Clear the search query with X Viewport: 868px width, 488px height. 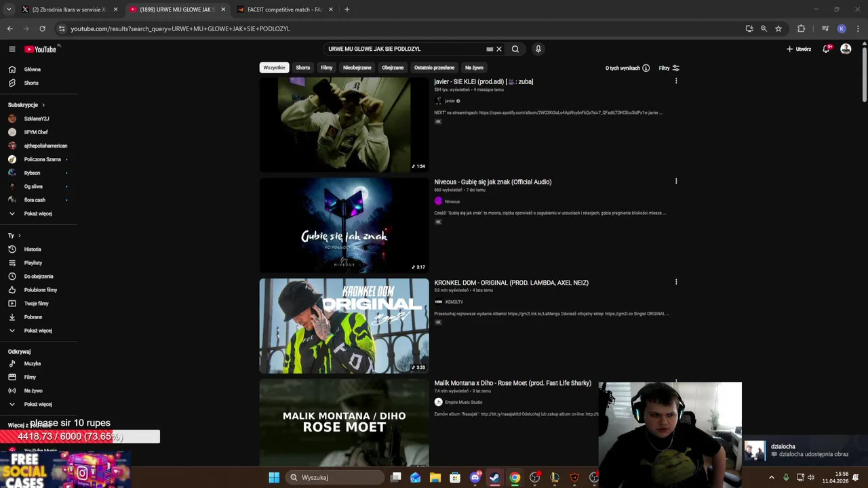point(499,49)
